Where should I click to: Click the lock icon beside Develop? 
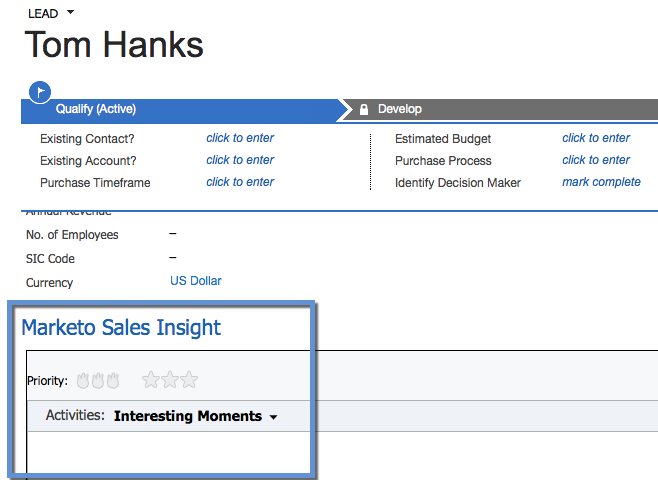coord(364,109)
